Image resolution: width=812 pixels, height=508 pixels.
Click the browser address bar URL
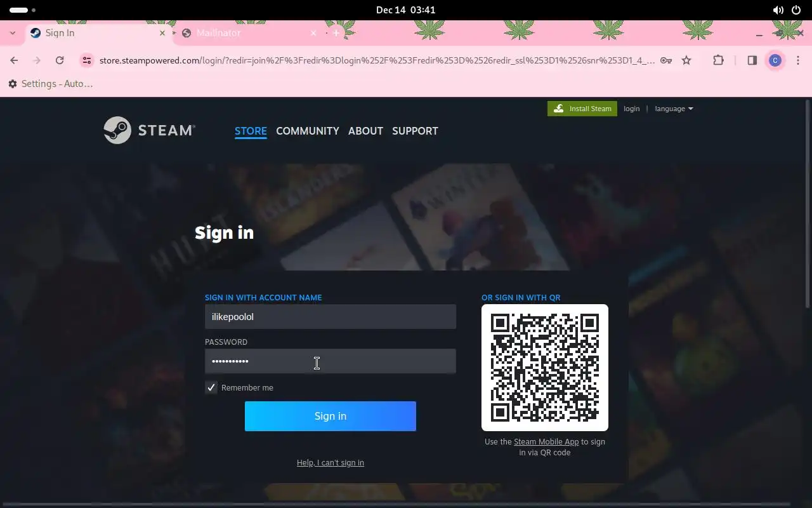377,60
